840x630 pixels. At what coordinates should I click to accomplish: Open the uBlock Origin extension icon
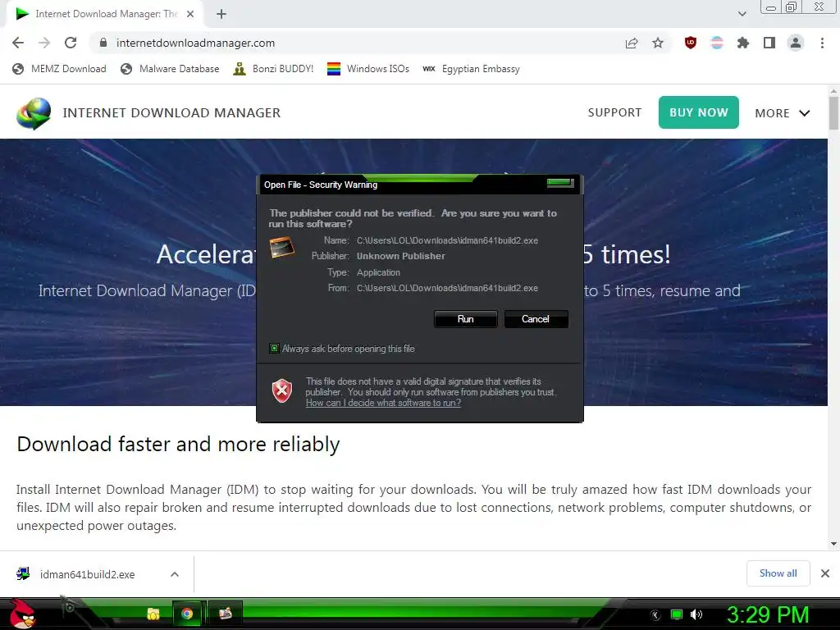(x=691, y=43)
